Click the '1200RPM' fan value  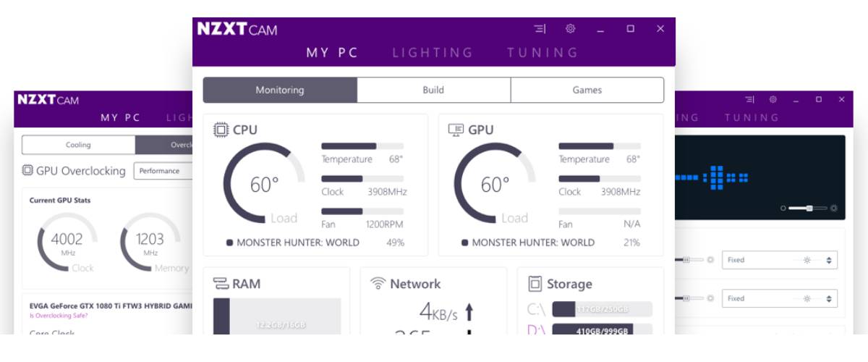coord(385,224)
